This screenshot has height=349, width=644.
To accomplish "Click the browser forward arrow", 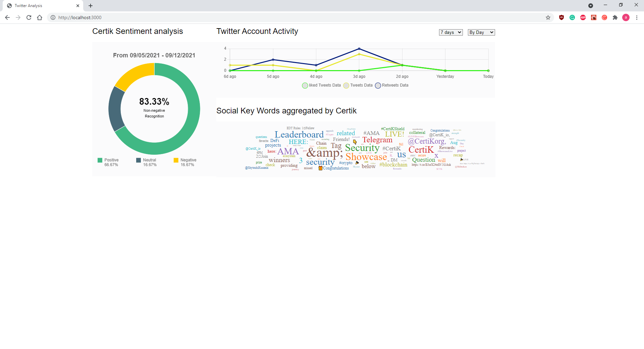I will coord(18,17).
